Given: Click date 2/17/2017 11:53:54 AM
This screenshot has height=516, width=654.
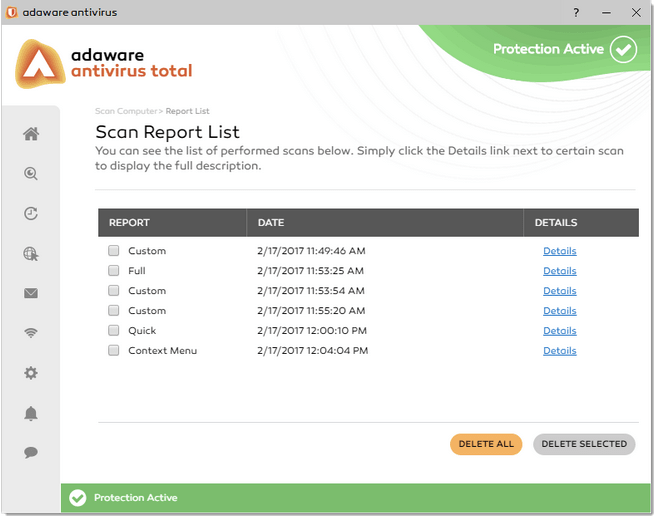Looking at the screenshot, I should point(311,291).
